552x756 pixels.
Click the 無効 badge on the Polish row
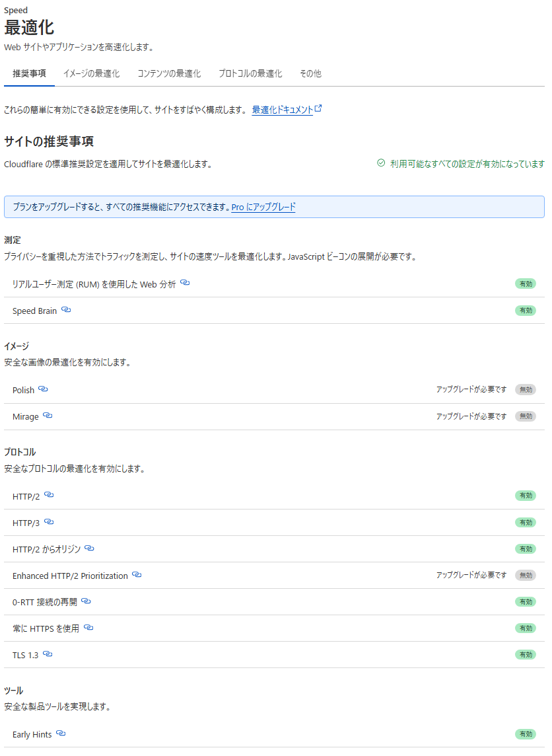[526, 390]
